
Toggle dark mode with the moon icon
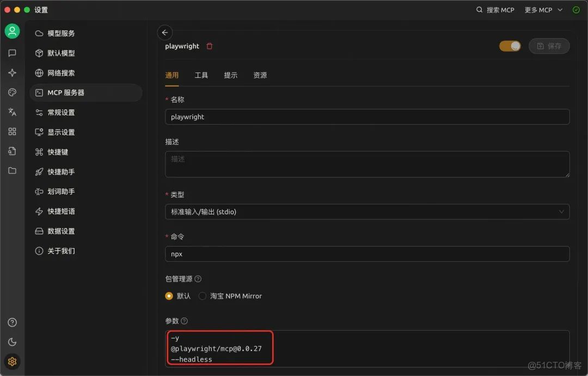(12, 342)
